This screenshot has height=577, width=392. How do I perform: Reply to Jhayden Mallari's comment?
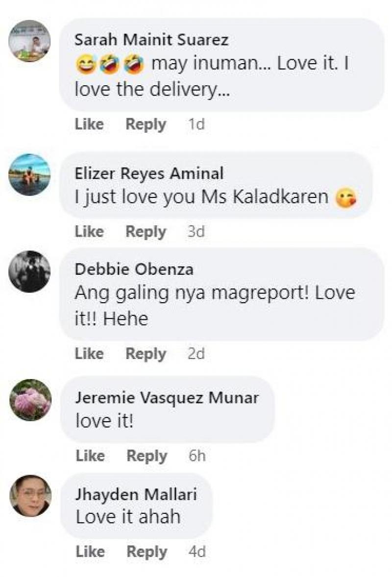147,552
